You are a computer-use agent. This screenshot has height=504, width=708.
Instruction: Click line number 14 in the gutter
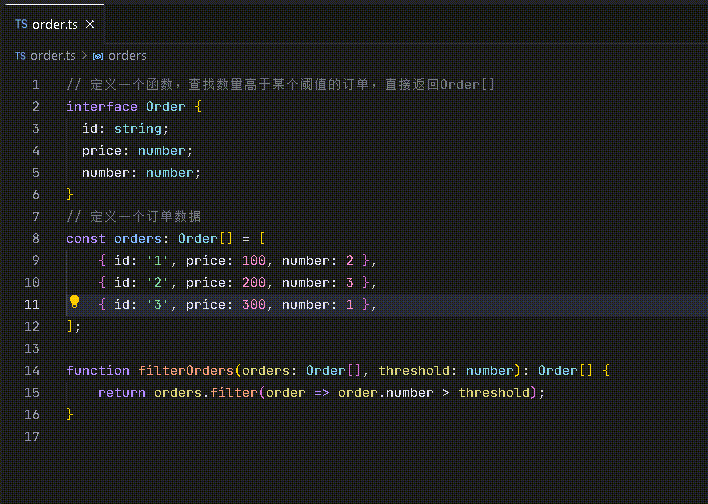pos(32,371)
